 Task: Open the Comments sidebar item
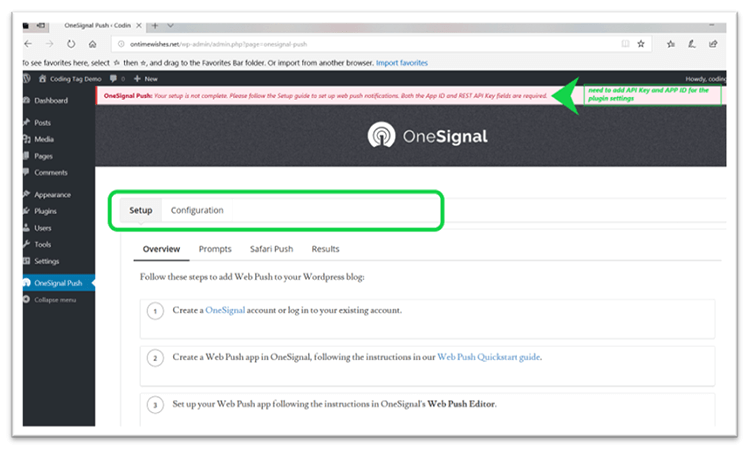coord(51,173)
